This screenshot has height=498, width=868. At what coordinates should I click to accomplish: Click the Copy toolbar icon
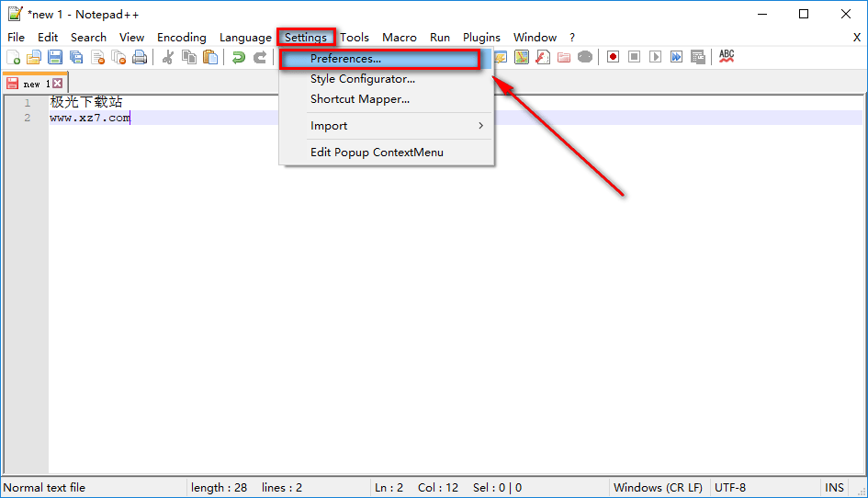tap(189, 57)
